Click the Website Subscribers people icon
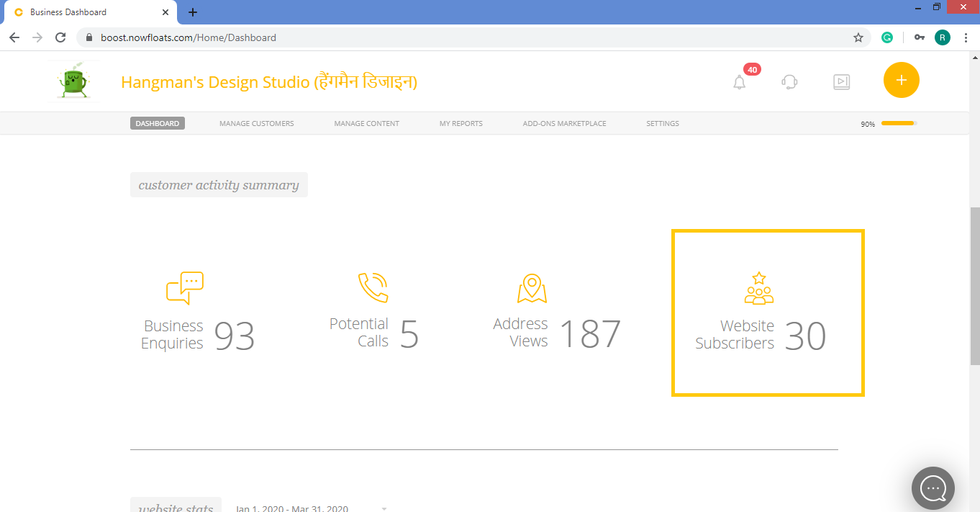This screenshot has width=980, height=512. (x=759, y=288)
